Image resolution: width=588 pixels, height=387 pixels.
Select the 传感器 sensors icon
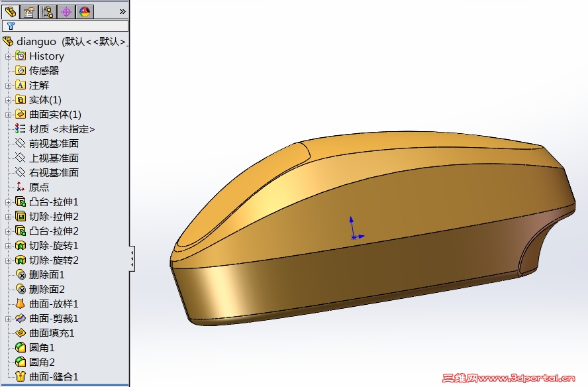pyautogui.click(x=21, y=70)
